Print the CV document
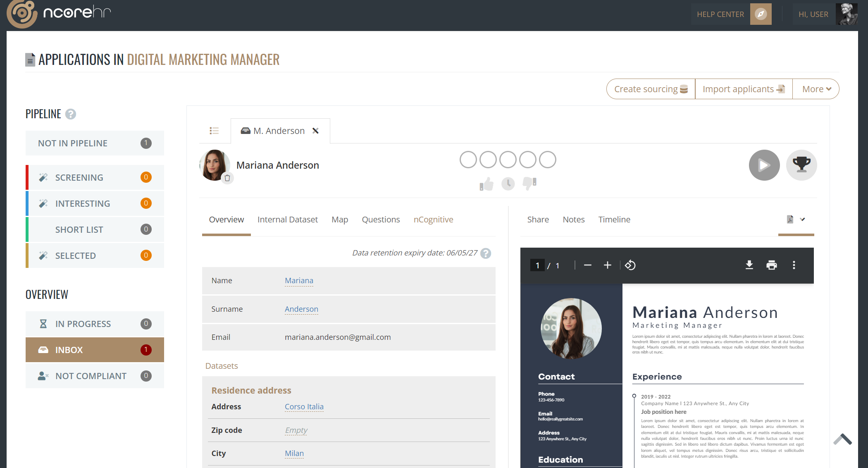868x468 pixels. pos(772,265)
